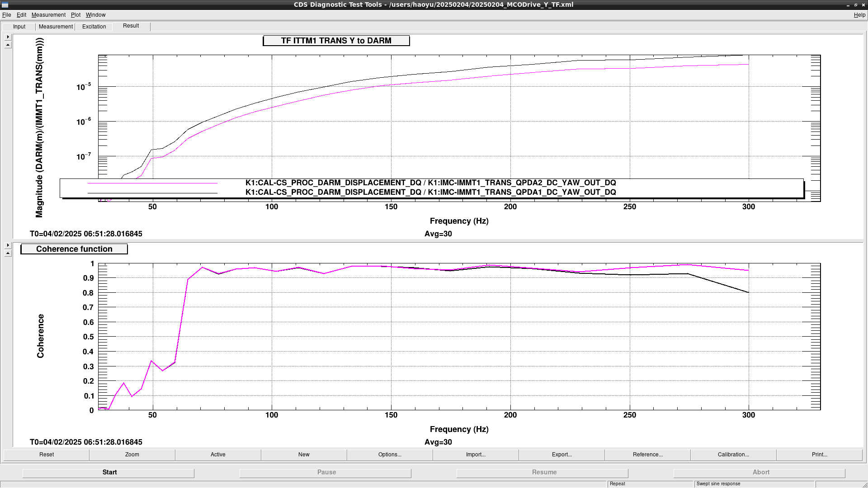Click the Coherence function title box

tap(74, 249)
